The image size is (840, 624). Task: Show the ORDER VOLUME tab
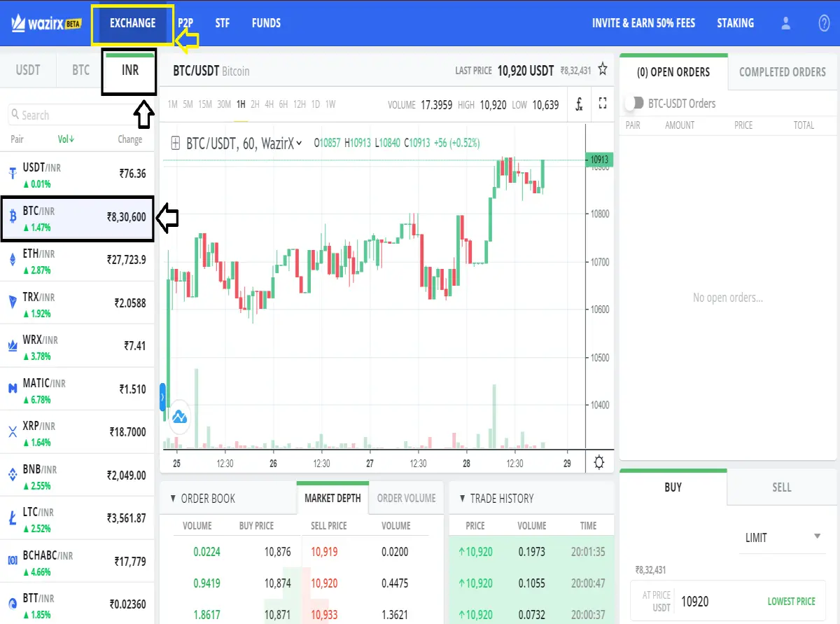click(x=407, y=498)
